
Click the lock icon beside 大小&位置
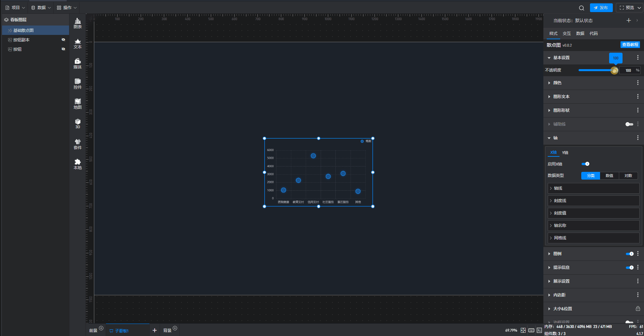638,308
